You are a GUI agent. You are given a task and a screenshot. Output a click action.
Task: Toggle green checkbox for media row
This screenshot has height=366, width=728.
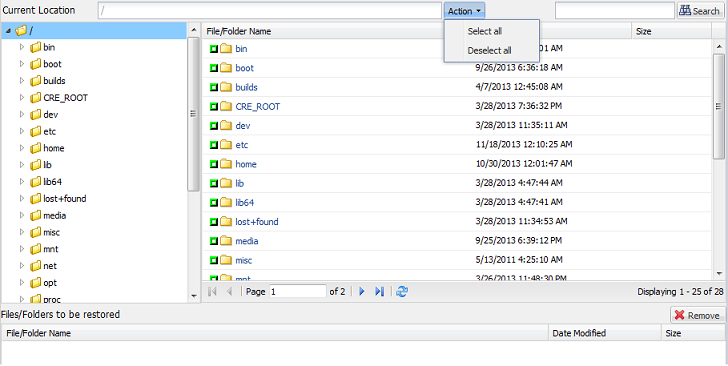[x=214, y=241]
